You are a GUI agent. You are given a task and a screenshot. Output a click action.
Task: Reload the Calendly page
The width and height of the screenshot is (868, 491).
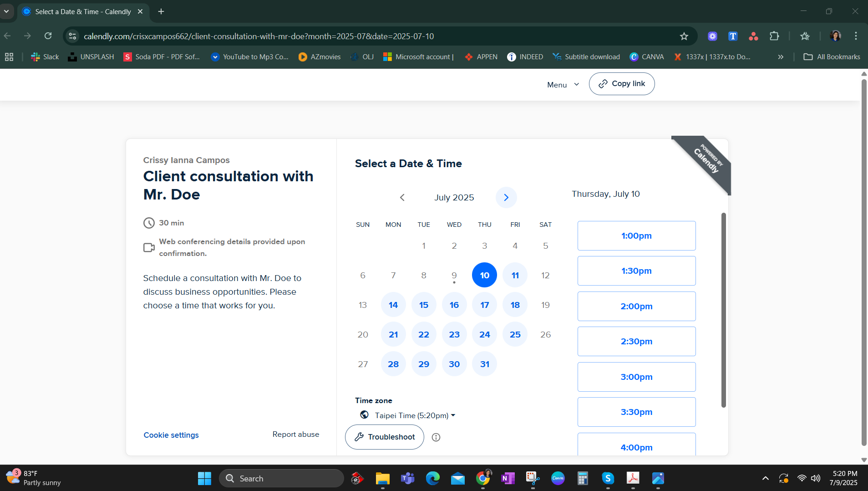48,36
